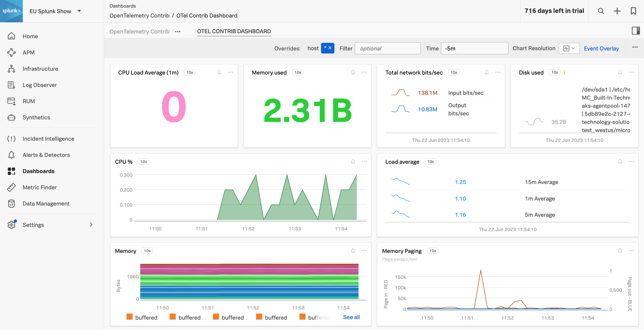Click the Synthetics sidebar icon
The height and width of the screenshot is (330, 644).
(x=11, y=117)
